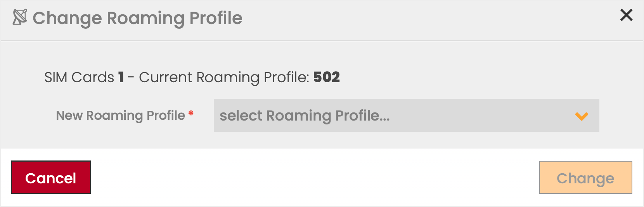Click the roaming icon beside the title
Image resolution: width=644 pixels, height=207 pixels.
pos(20,17)
